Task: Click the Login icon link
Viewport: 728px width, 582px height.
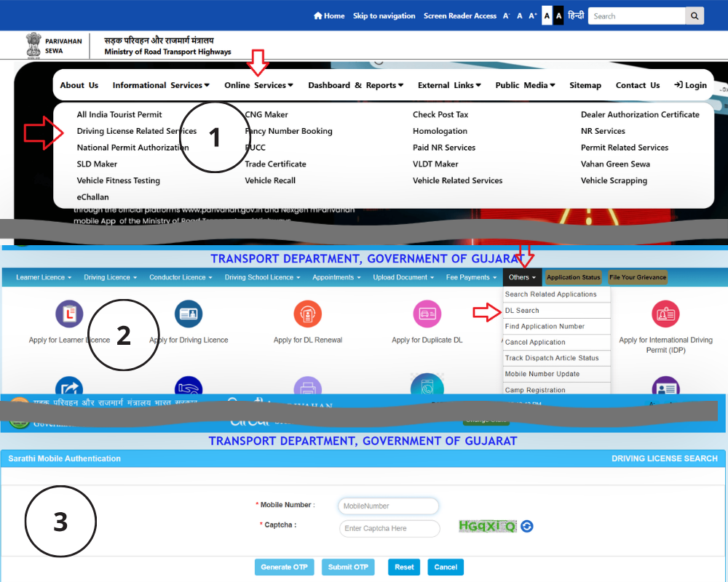Action: click(x=690, y=85)
